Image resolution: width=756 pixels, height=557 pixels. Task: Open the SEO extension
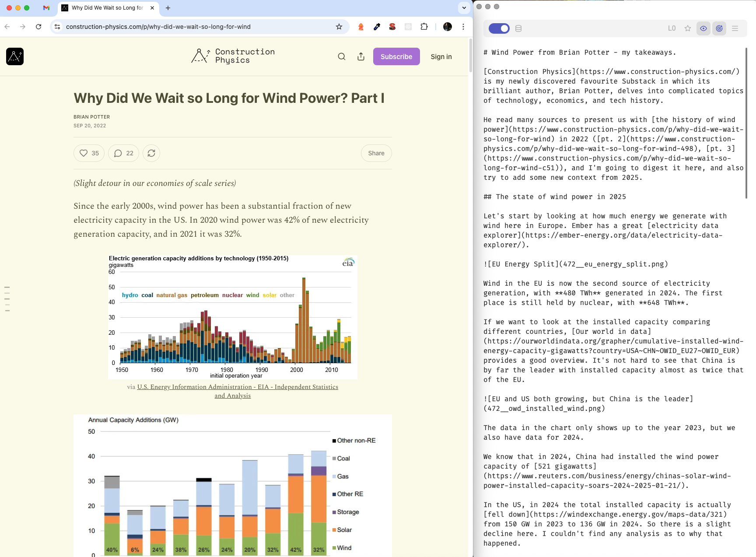pyautogui.click(x=392, y=27)
